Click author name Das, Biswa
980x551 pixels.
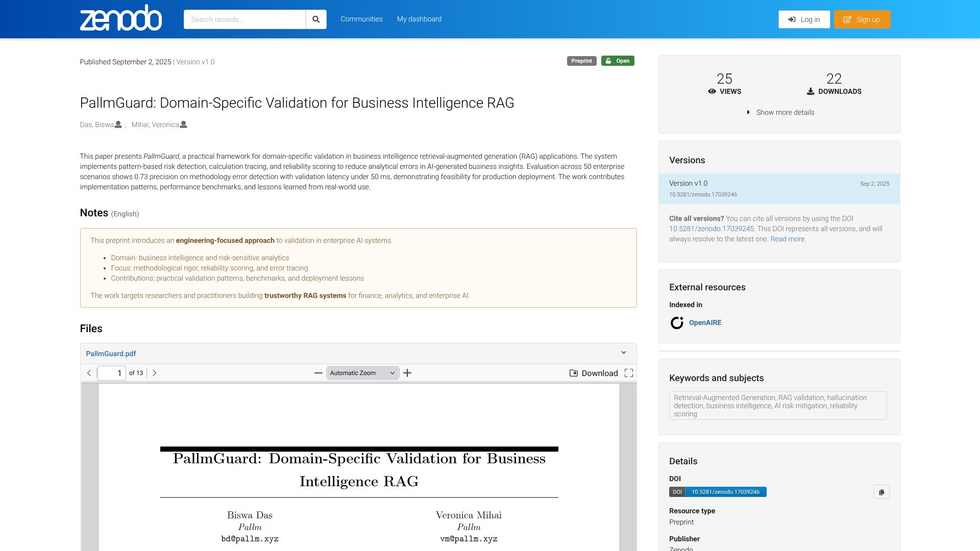pyautogui.click(x=96, y=124)
